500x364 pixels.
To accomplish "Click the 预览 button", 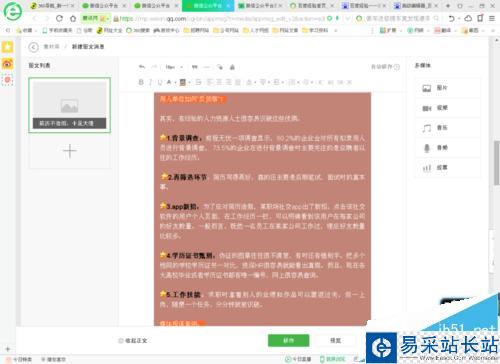I will [335, 341].
